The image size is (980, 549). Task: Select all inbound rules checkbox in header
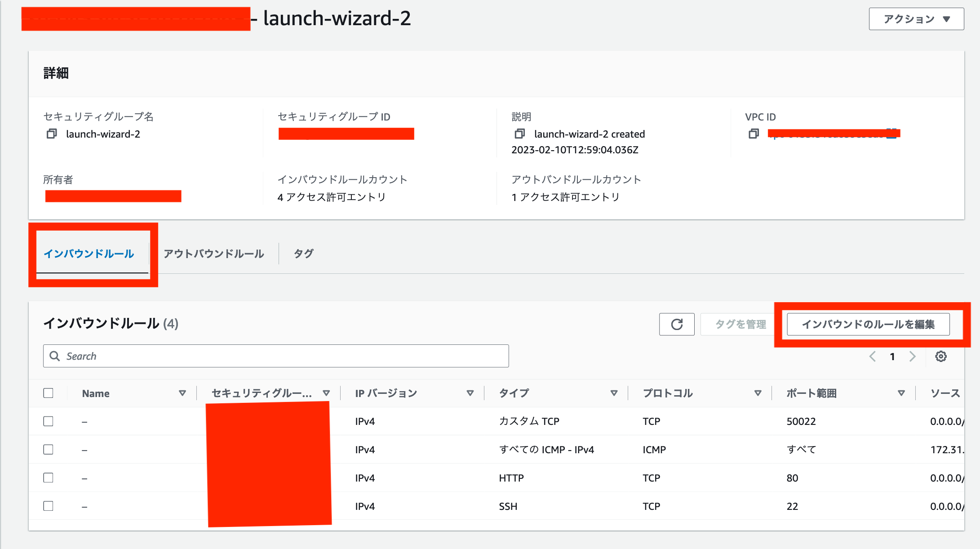48,393
